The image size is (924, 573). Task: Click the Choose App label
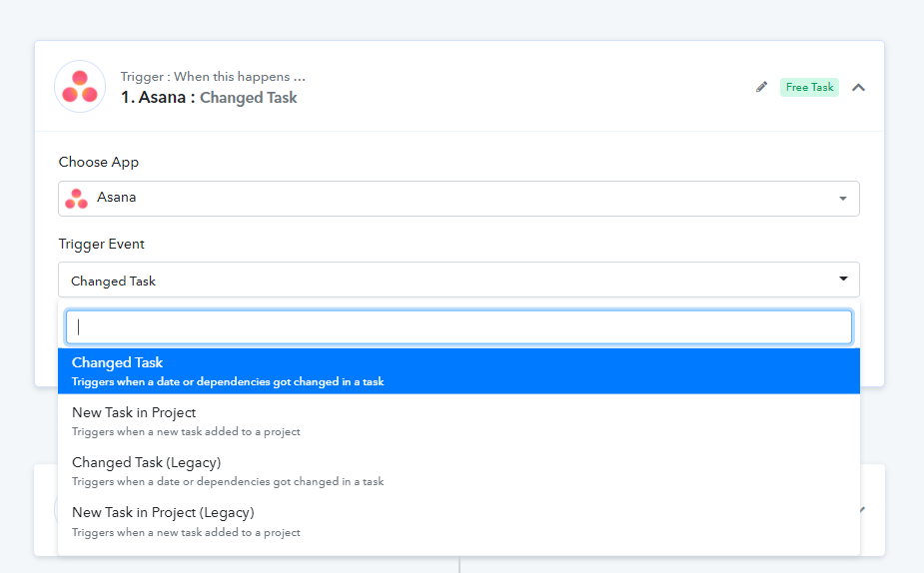click(99, 162)
